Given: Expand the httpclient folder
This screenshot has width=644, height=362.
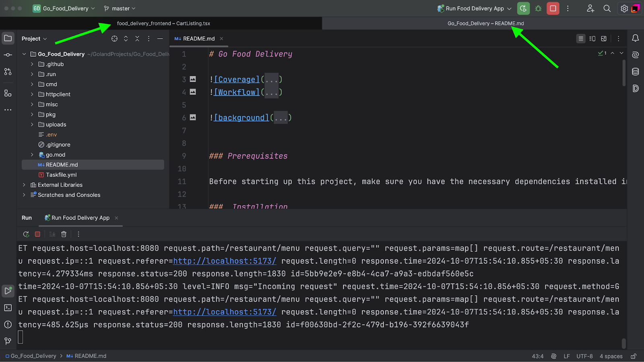Looking at the screenshot, I should click(x=32, y=94).
